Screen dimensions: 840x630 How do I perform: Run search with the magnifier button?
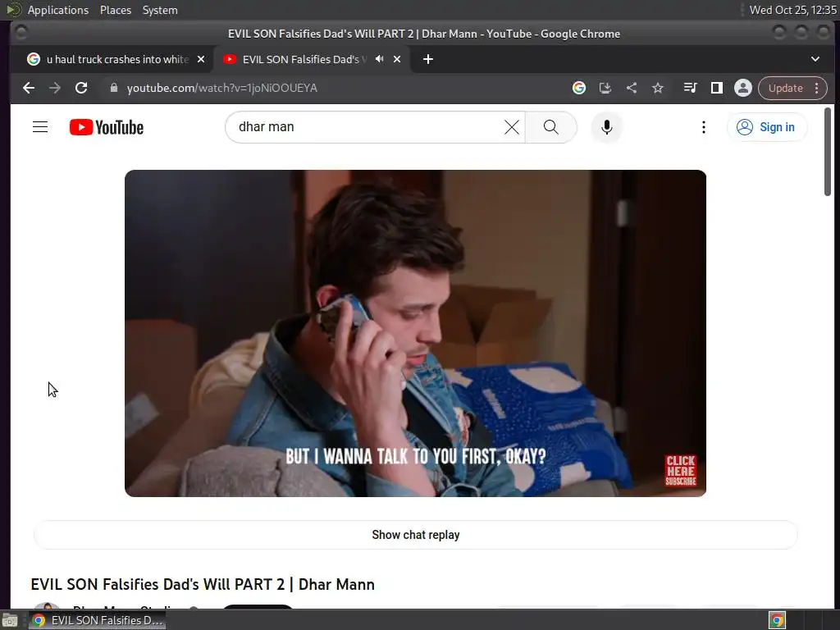(x=550, y=127)
